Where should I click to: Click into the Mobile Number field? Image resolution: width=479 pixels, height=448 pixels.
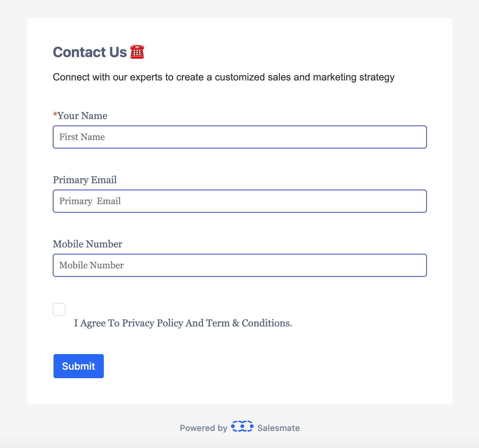coord(240,265)
